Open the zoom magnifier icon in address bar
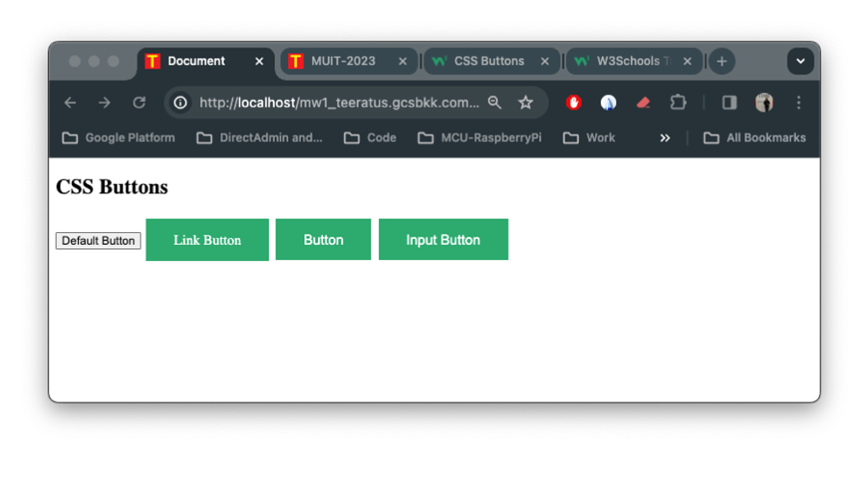 (x=495, y=103)
